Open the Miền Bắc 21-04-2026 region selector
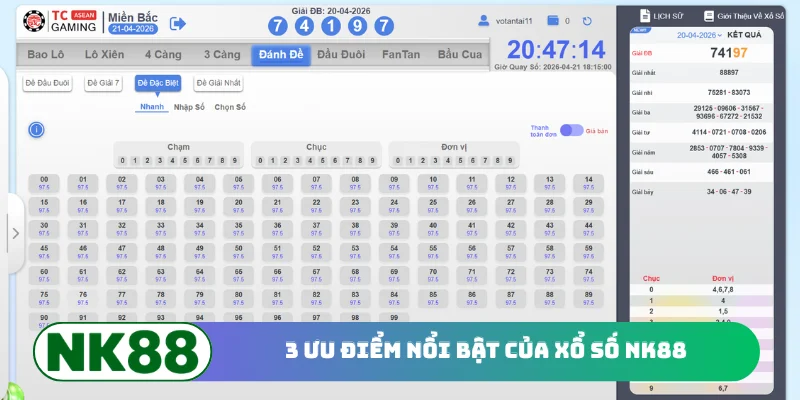This screenshot has height=400, width=800. [x=133, y=23]
